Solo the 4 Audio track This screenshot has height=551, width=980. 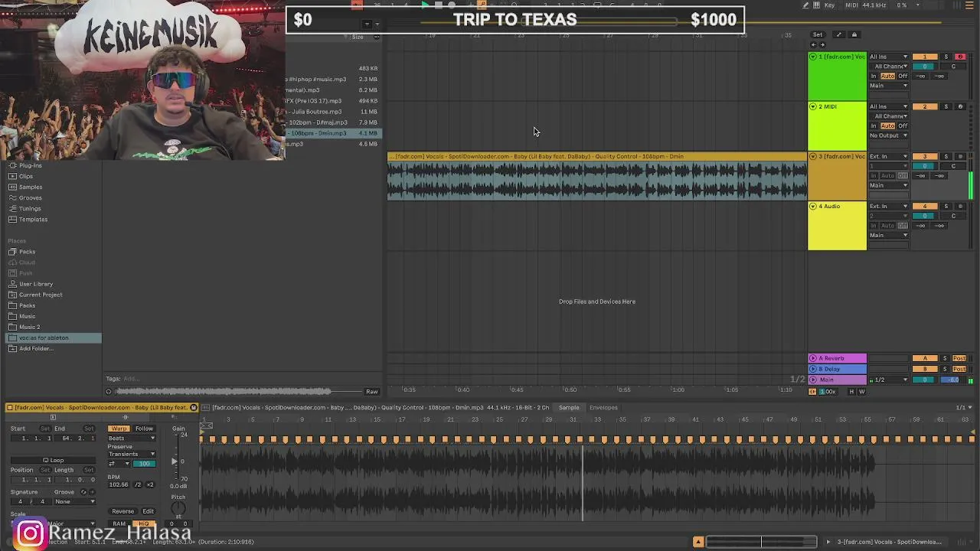(946, 206)
